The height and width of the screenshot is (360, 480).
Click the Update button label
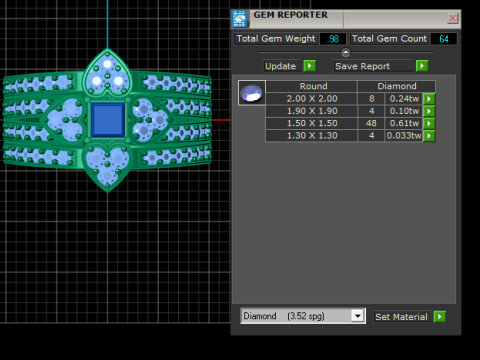click(281, 66)
